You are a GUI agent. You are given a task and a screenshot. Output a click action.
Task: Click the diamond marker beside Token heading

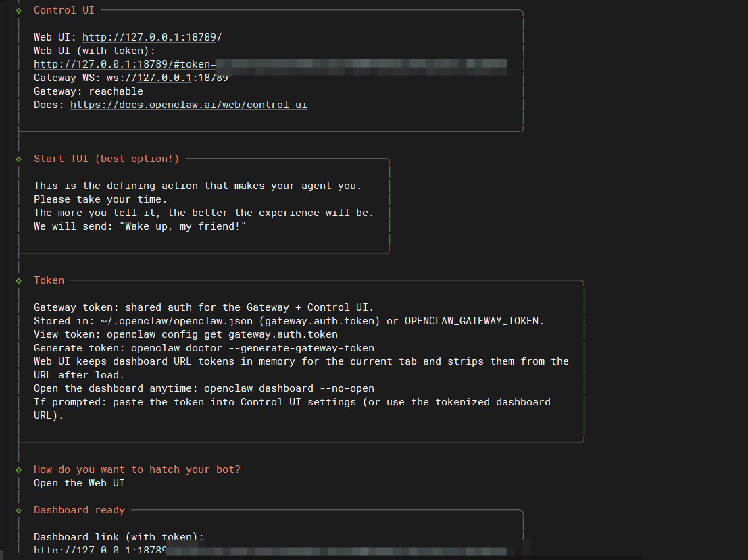[x=19, y=281]
